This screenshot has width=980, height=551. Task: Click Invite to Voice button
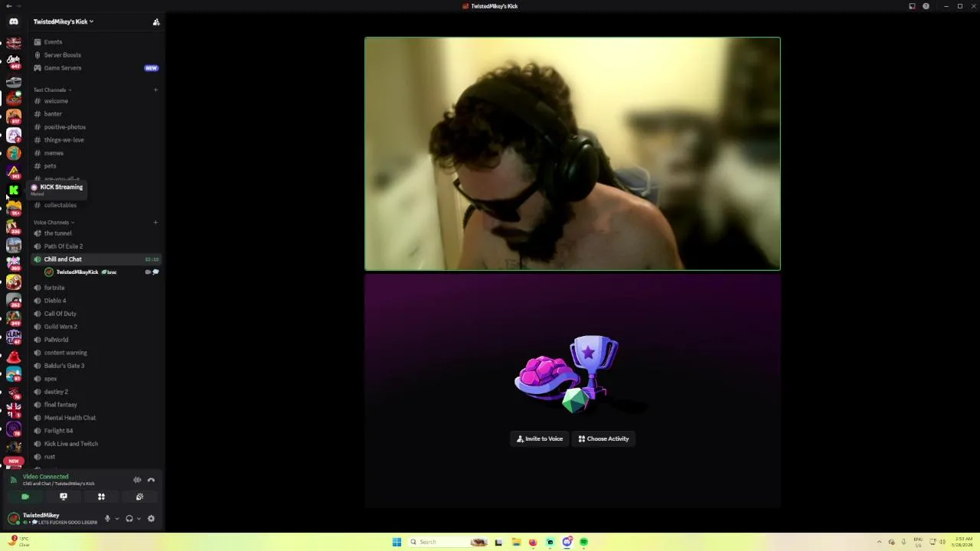tap(540, 439)
